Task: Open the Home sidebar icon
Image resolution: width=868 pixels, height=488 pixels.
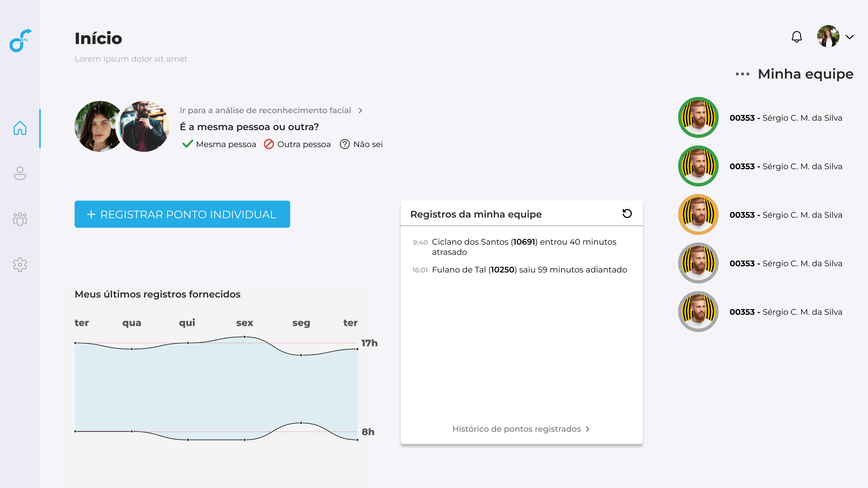Action: tap(20, 128)
